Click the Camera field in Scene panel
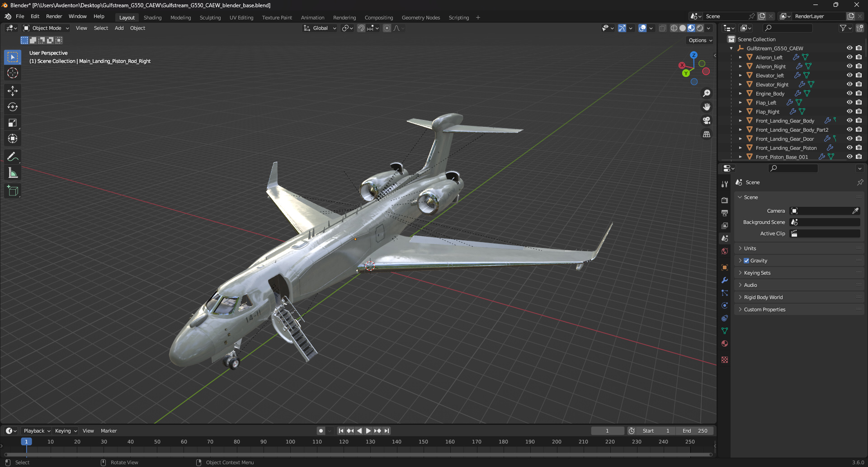The width and height of the screenshot is (868, 467). [x=825, y=211]
